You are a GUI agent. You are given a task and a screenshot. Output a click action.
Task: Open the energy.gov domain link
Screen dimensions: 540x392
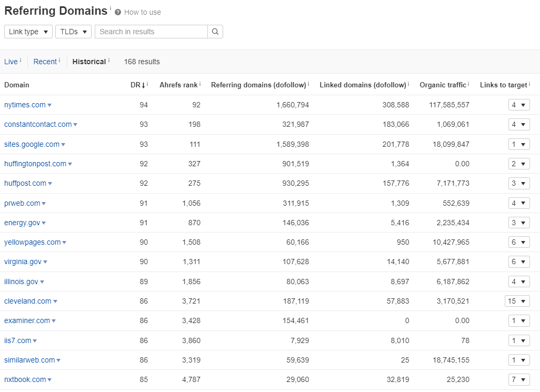pos(22,223)
